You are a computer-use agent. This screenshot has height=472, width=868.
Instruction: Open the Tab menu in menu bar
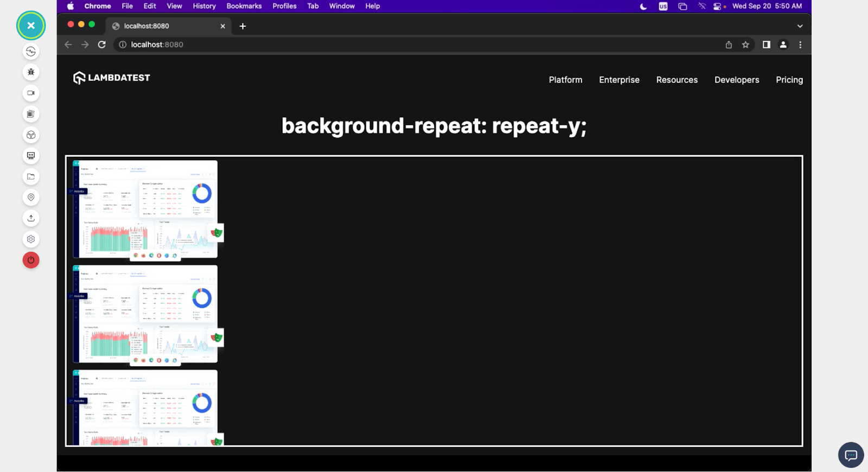point(313,6)
